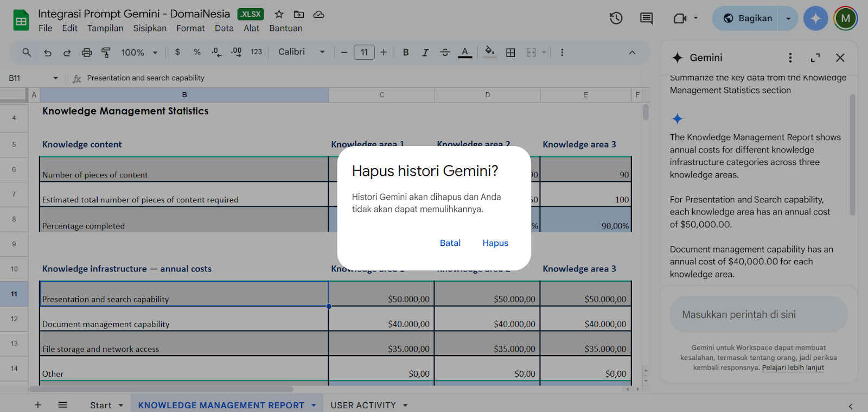Toggle bold formatting
Image resolution: width=868 pixels, height=412 pixels.
[x=406, y=53]
